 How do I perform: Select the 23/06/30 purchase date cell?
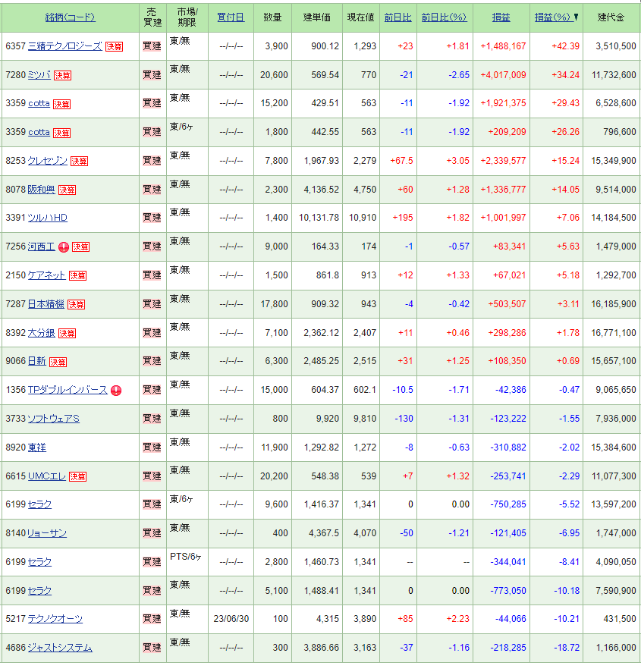(231, 619)
